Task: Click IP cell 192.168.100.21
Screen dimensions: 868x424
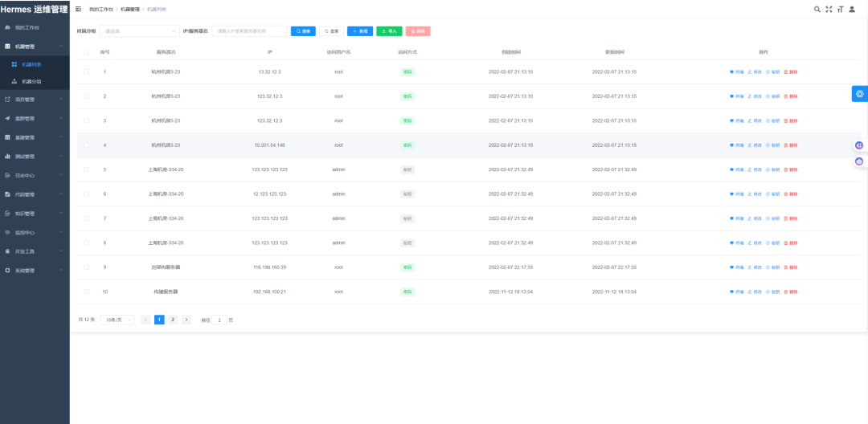Action: 269,291
